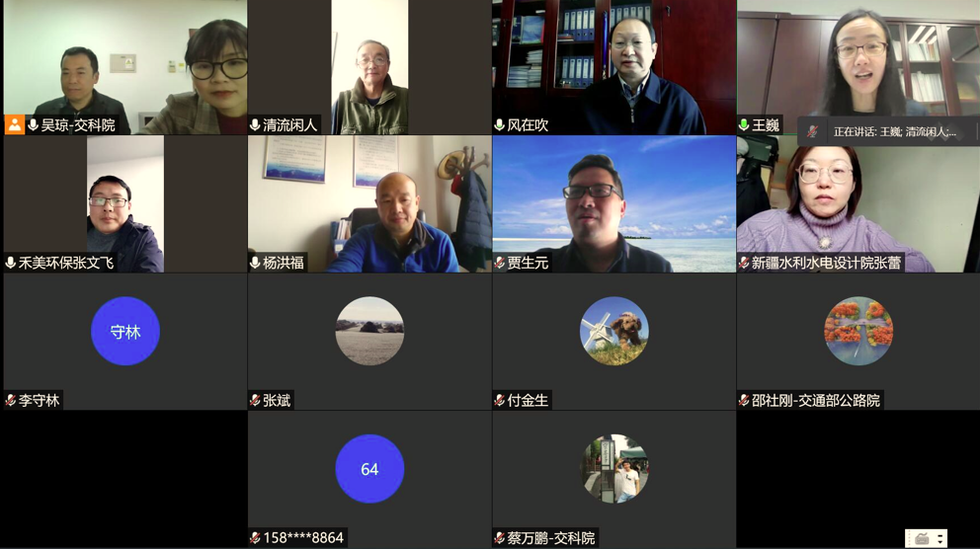Toggle the muted microphone for 付金生
The height and width of the screenshot is (549, 980).
499,400
